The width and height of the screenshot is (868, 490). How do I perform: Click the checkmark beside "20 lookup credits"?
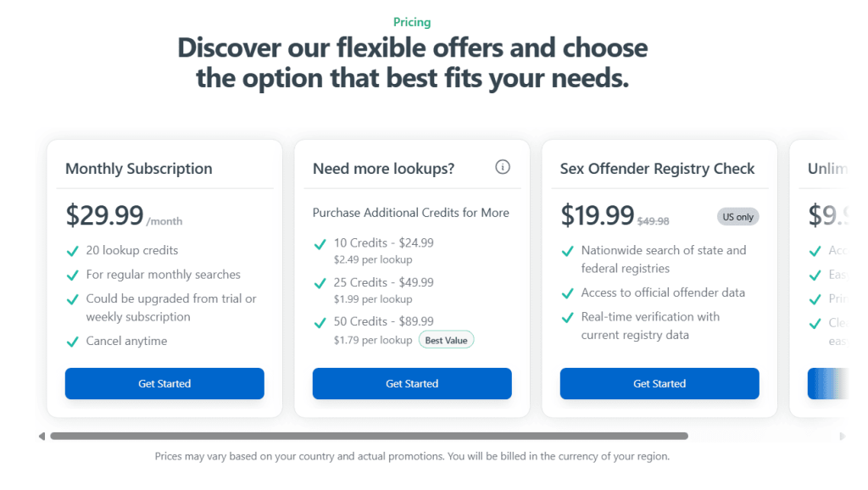point(72,251)
